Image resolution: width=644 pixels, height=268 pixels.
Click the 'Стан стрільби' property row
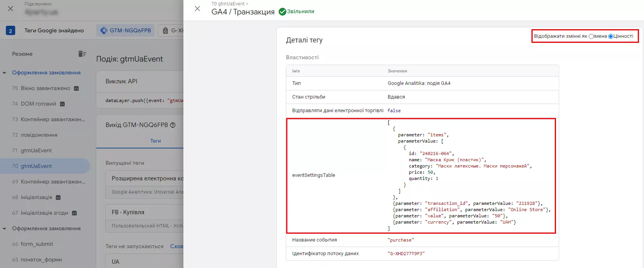coord(422,97)
